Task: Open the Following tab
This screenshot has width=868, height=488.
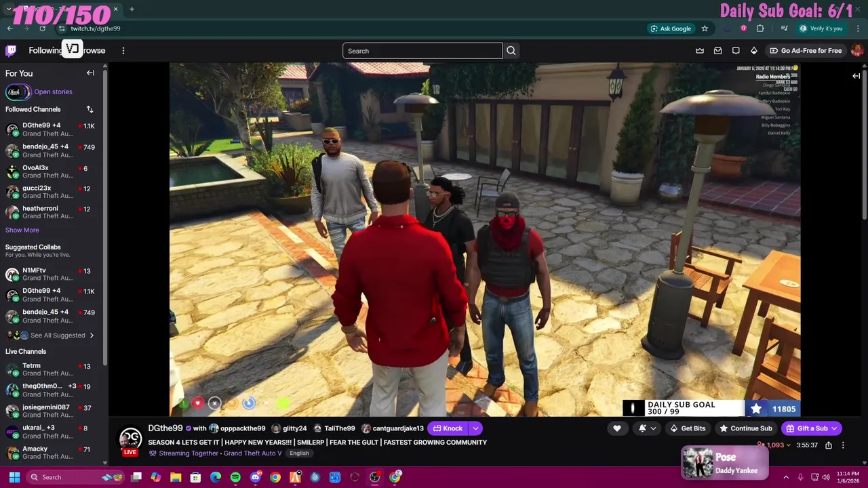Action: 45,51
